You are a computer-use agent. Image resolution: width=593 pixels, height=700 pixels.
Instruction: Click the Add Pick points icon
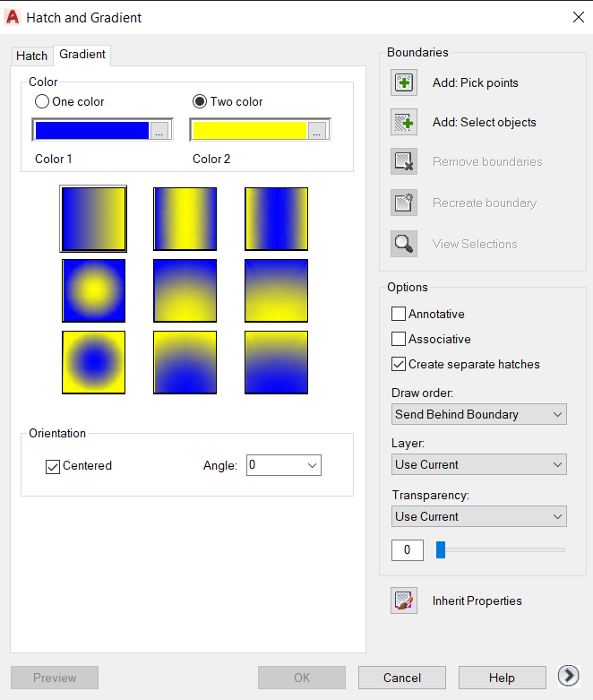(x=404, y=82)
